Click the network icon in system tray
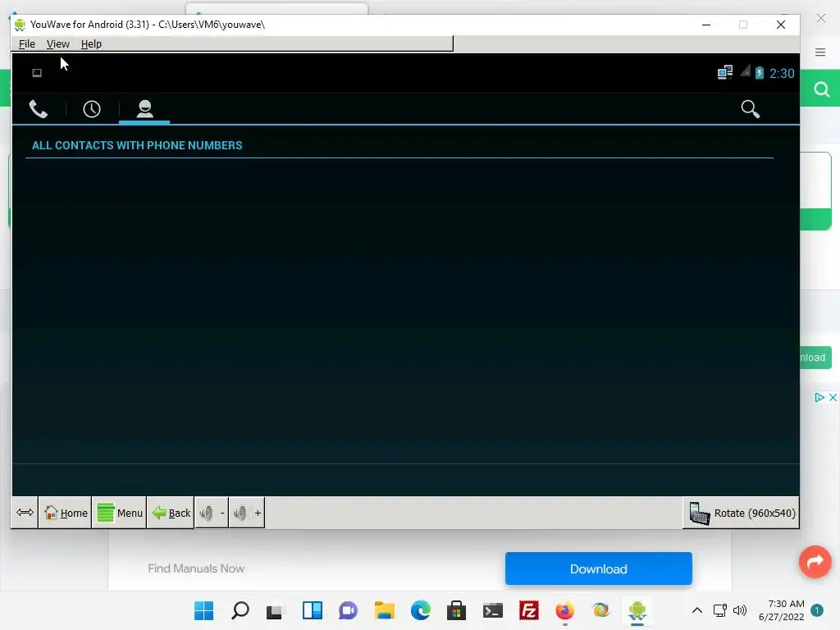This screenshot has width=840, height=630. pos(720,610)
